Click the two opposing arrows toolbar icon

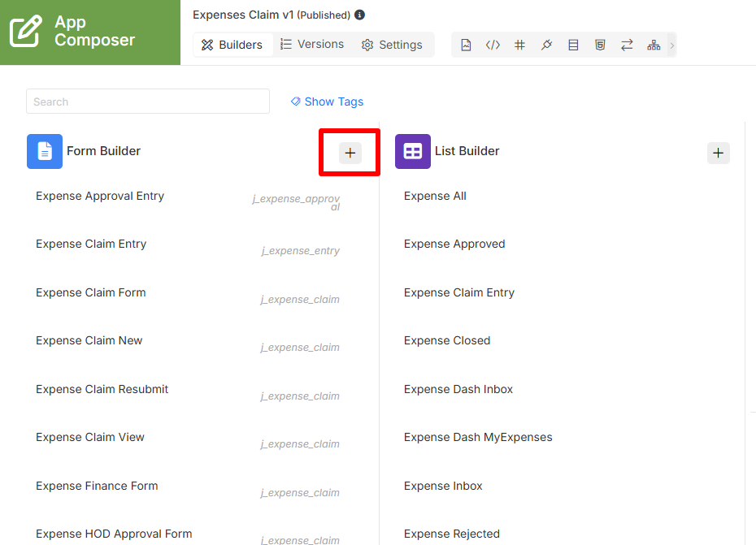pos(627,45)
